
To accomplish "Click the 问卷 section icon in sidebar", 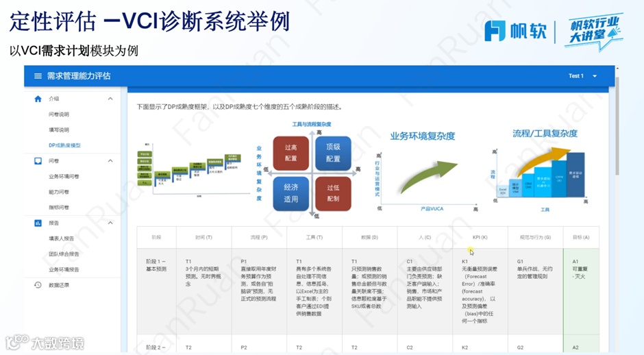I will tap(38, 160).
